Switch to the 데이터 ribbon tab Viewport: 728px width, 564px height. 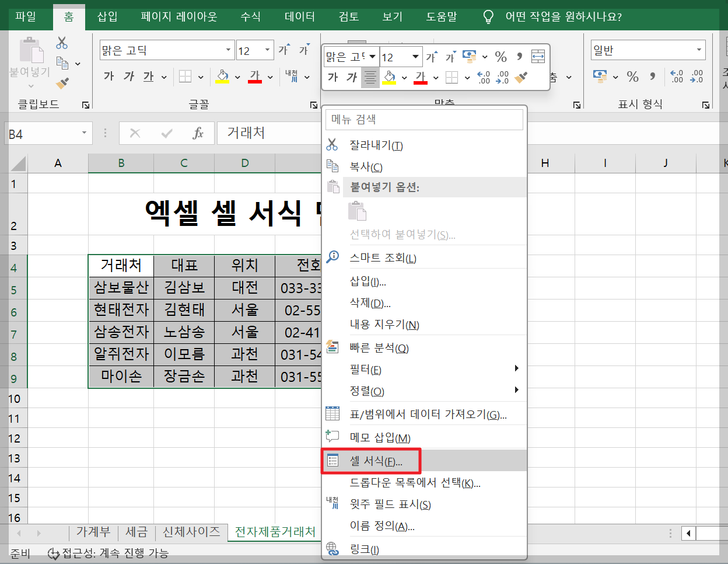point(299,16)
